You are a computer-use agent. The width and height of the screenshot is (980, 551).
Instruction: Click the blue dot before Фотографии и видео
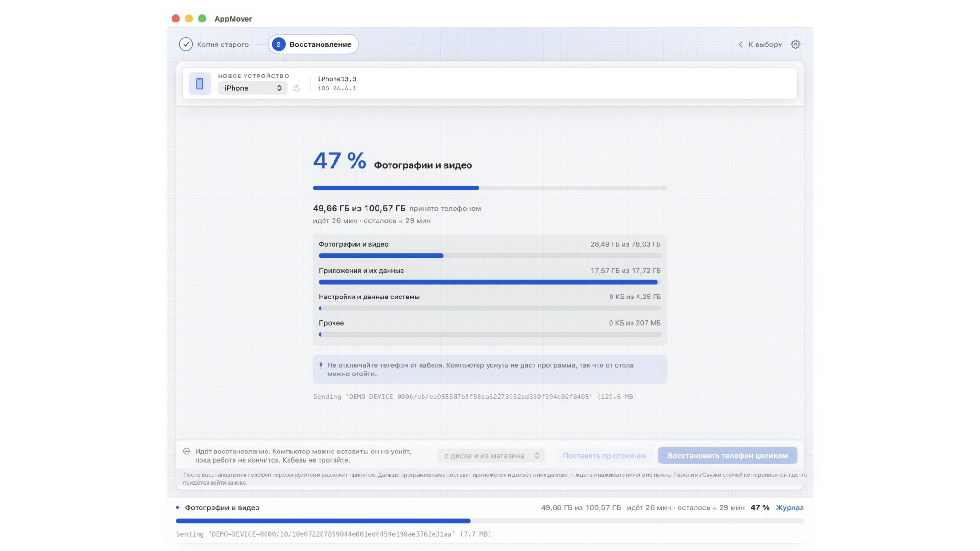pyautogui.click(x=178, y=507)
